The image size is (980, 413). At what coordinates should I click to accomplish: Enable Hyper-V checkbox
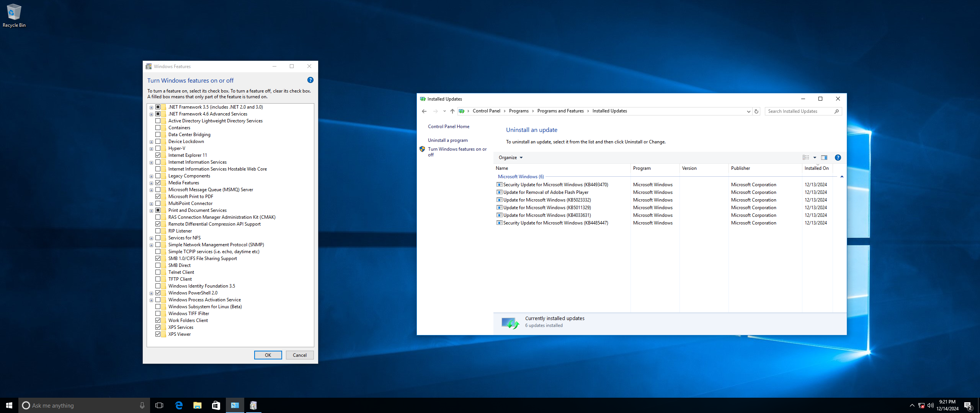coord(158,148)
